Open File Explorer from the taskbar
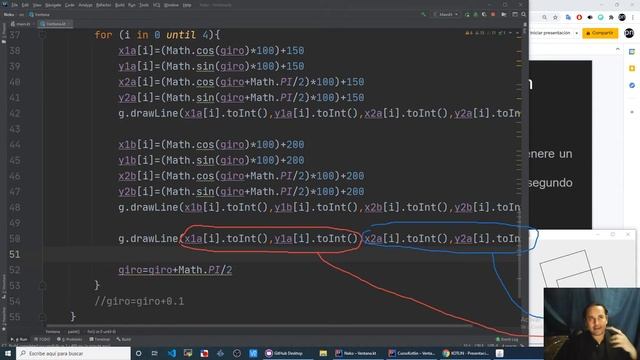 [x=323, y=353]
